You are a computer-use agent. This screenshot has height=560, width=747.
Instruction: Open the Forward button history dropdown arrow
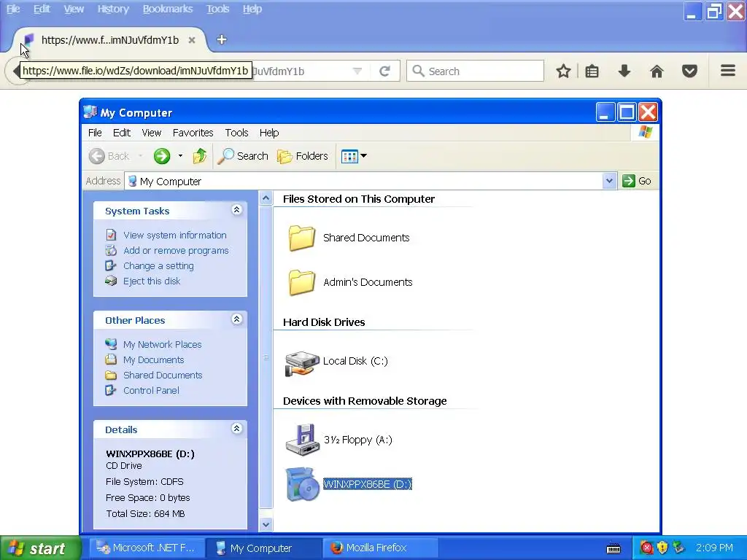(x=181, y=156)
